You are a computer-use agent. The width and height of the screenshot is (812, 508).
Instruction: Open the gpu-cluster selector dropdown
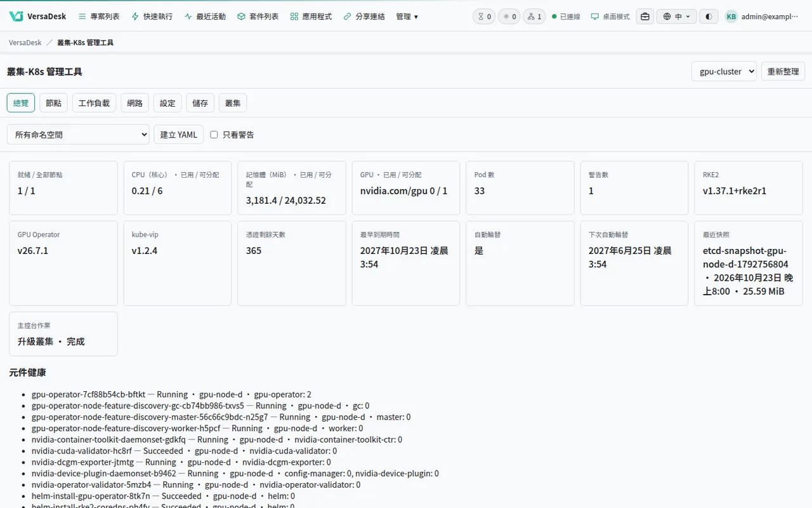tap(724, 71)
